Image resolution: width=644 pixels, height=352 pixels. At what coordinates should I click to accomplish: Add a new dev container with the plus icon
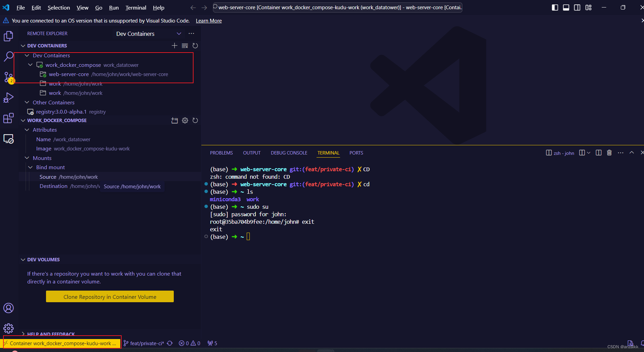click(x=174, y=45)
